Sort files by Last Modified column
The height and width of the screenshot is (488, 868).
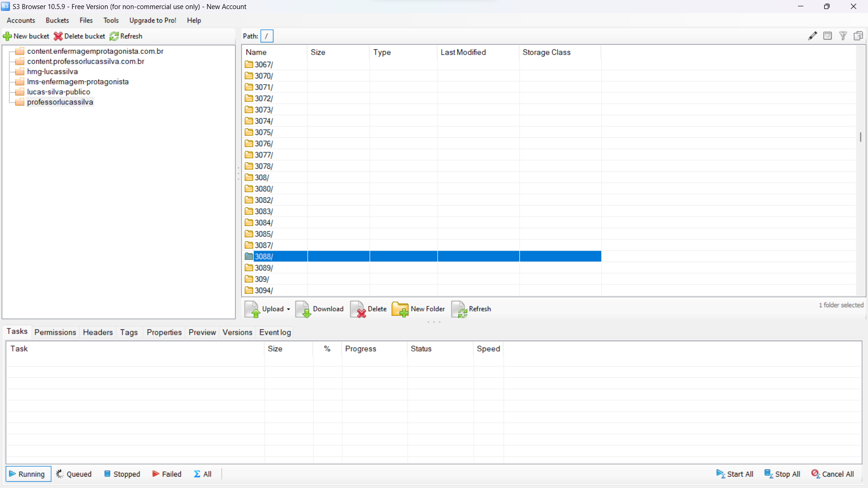(x=463, y=52)
